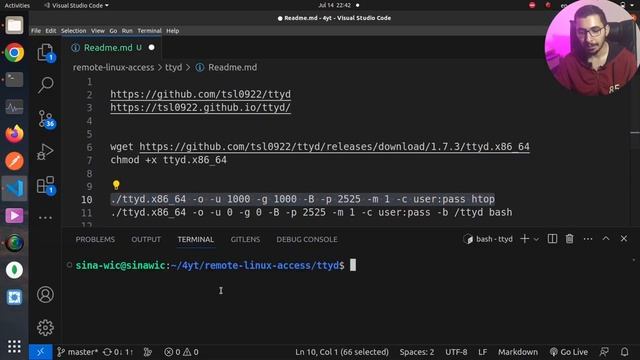Click the lightbulb code action on line 9

pyautogui.click(x=116, y=185)
